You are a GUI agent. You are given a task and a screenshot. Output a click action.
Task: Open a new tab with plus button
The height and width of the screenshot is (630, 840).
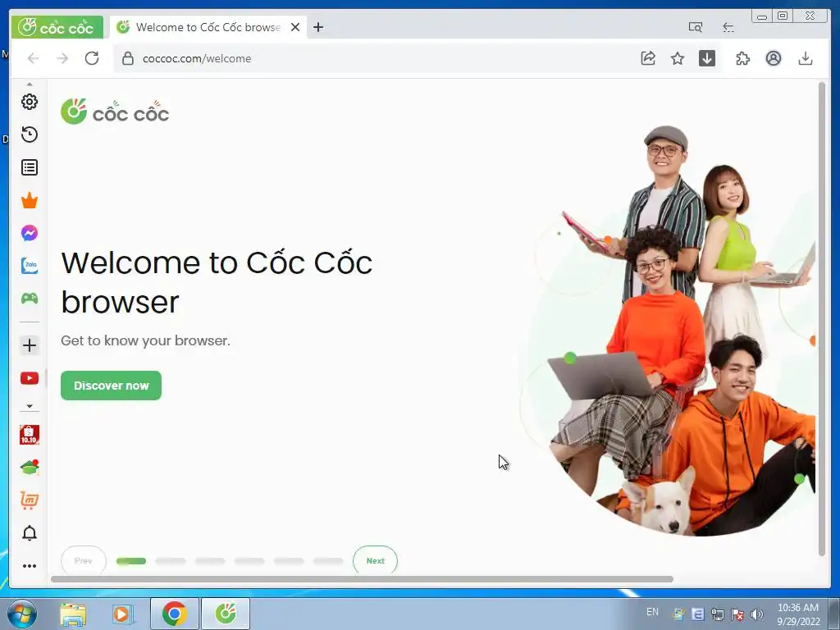(x=318, y=27)
